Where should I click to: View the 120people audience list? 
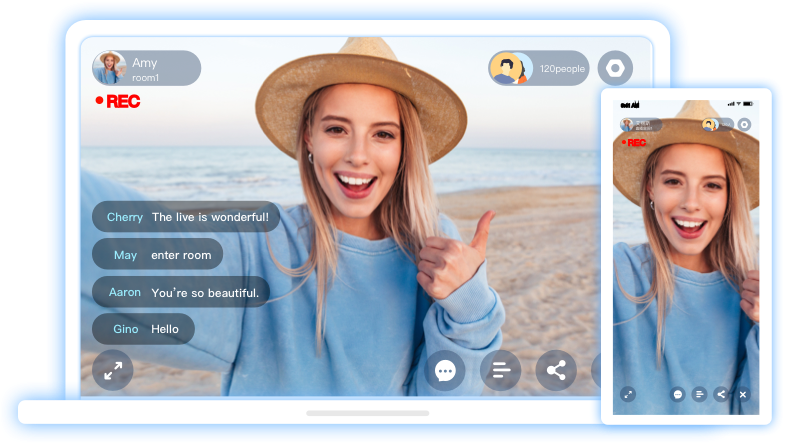click(539, 68)
